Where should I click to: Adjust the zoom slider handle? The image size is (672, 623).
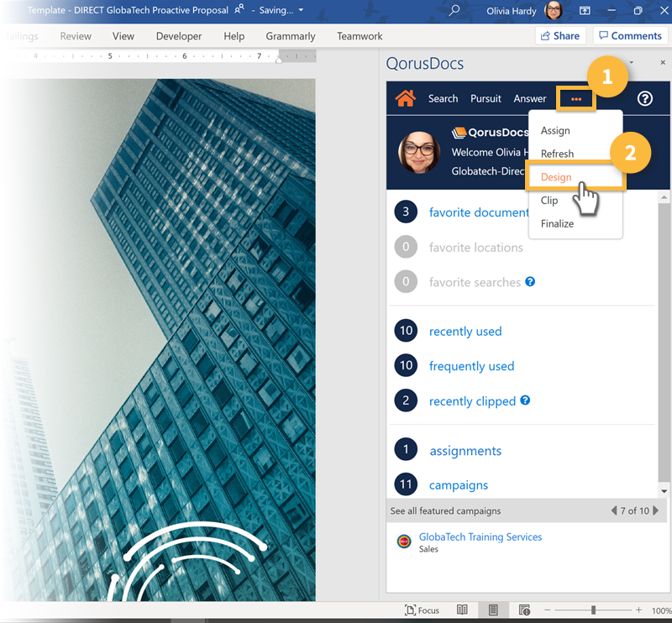click(x=593, y=610)
